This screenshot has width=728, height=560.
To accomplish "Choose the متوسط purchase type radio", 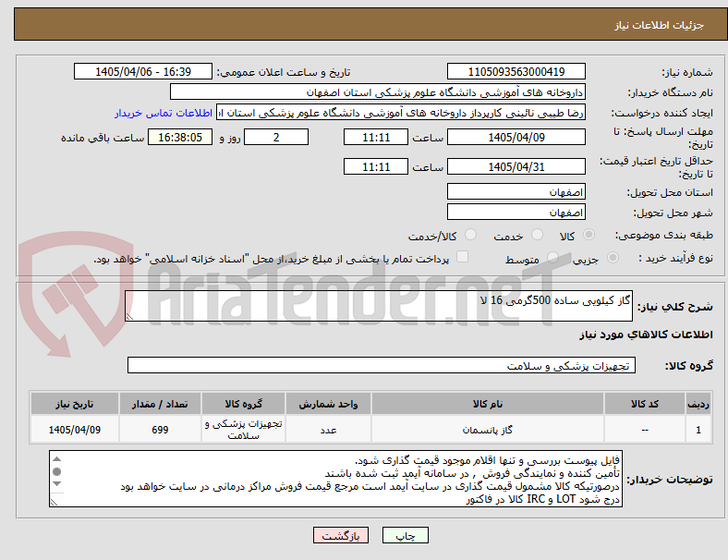I will (552, 258).
